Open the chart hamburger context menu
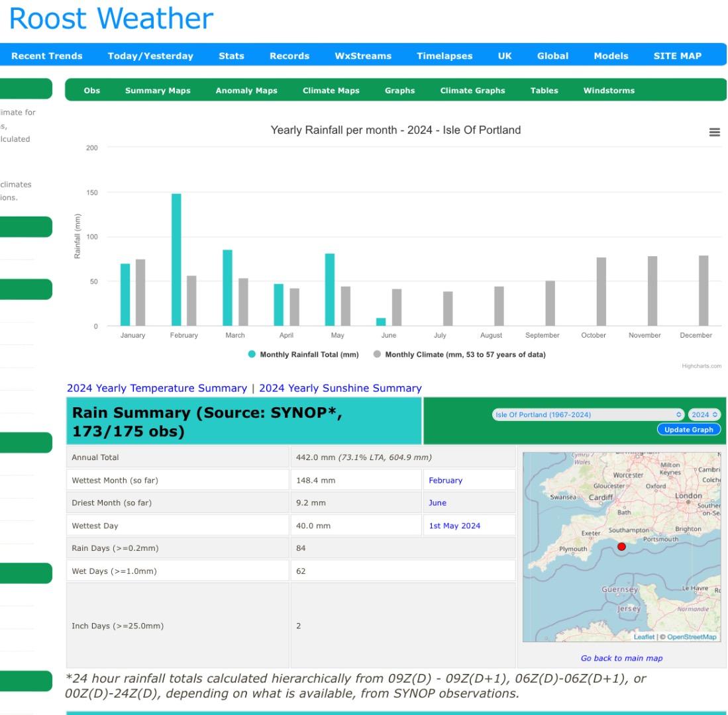Image resolution: width=728 pixels, height=715 pixels. [x=714, y=132]
